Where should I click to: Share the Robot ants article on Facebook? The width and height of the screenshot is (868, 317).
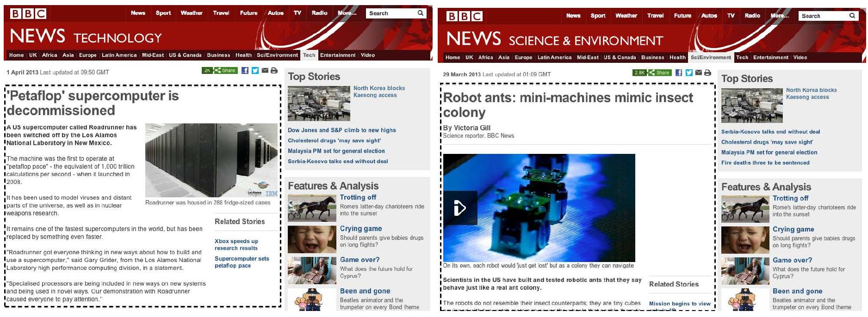679,73
